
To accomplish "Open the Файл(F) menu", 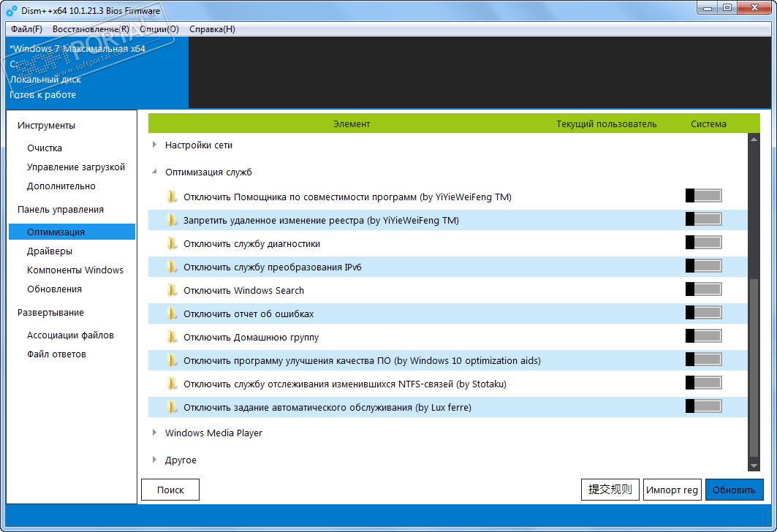I will click(27, 29).
